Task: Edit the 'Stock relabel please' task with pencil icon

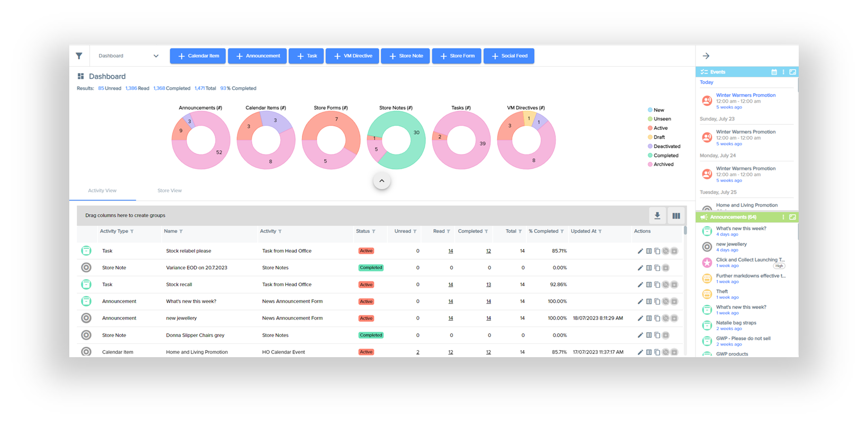Action: (x=640, y=251)
